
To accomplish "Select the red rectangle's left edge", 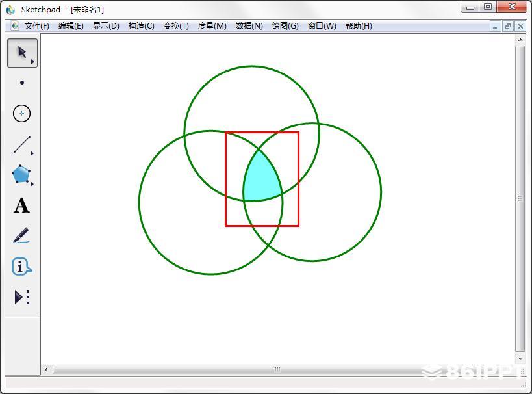I will pos(225,179).
